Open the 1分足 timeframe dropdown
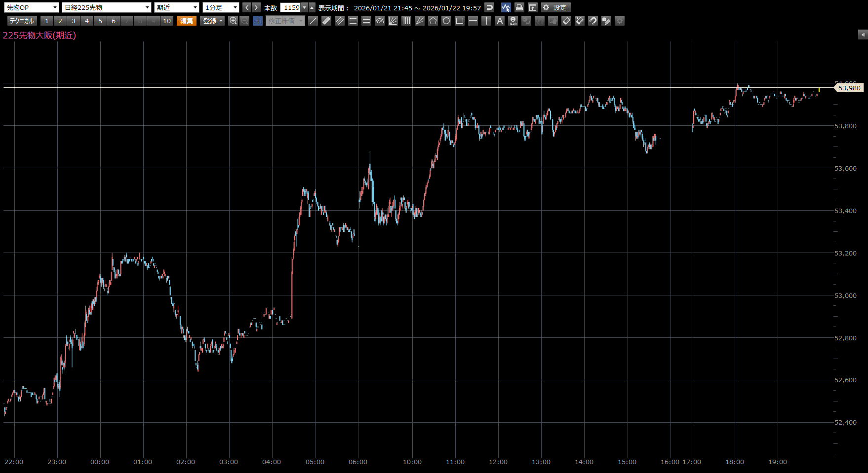This screenshot has width=868, height=473. (221, 7)
